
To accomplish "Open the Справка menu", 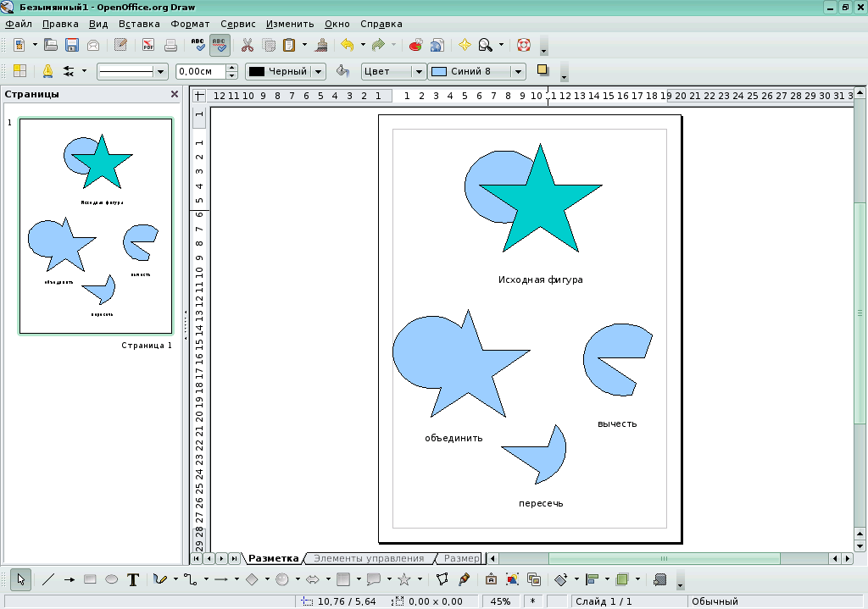I will tap(381, 24).
